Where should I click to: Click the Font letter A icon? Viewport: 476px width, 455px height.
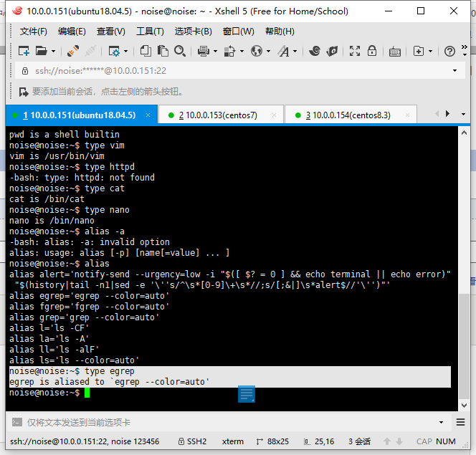pyautogui.click(x=284, y=51)
